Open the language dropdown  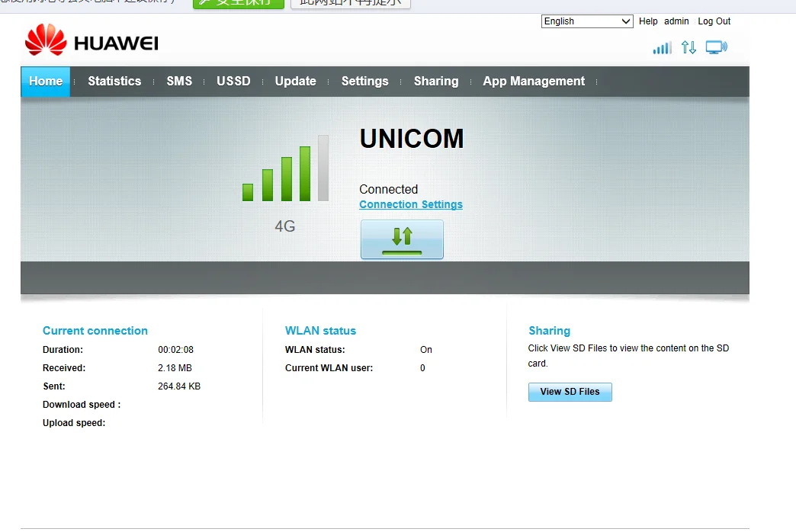pos(587,21)
